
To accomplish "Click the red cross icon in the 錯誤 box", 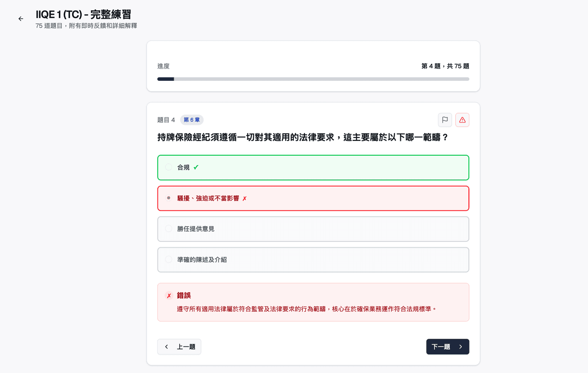I will (168, 295).
